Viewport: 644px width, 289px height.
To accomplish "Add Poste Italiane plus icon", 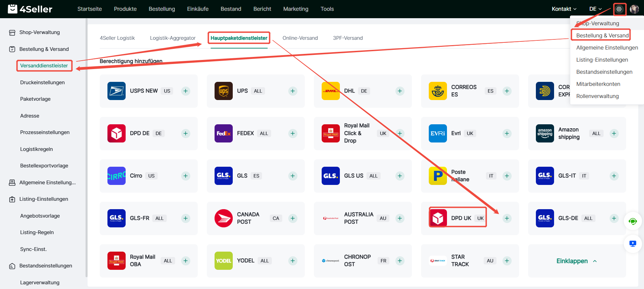I will pyautogui.click(x=507, y=176).
